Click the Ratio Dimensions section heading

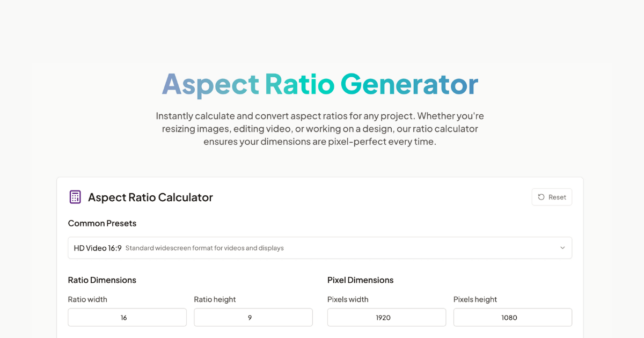(102, 280)
